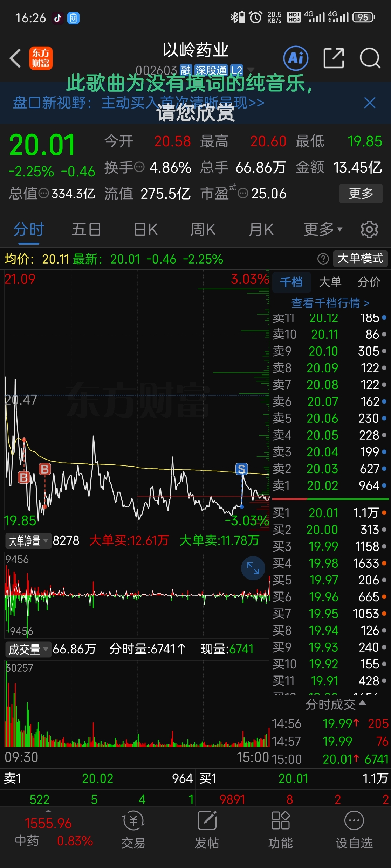The height and width of the screenshot is (868, 391).
Task: Tap the 买1 20.01 order row
Action: click(x=330, y=513)
